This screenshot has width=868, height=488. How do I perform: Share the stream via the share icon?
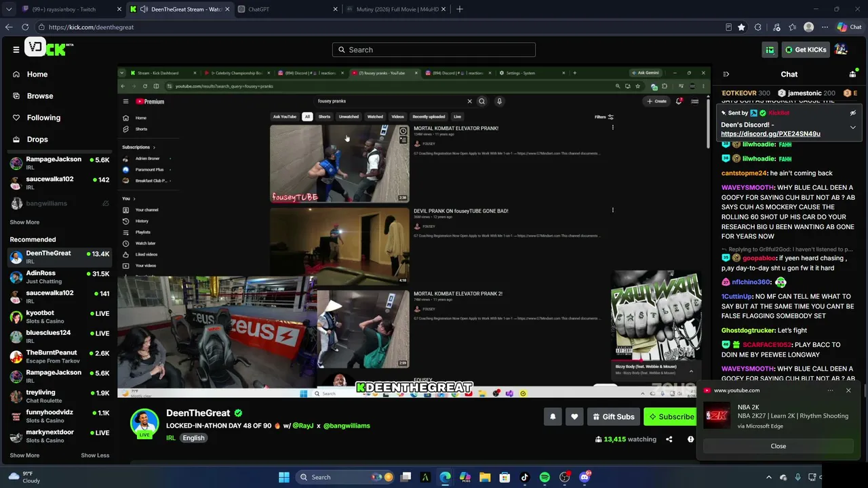point(669,439)
